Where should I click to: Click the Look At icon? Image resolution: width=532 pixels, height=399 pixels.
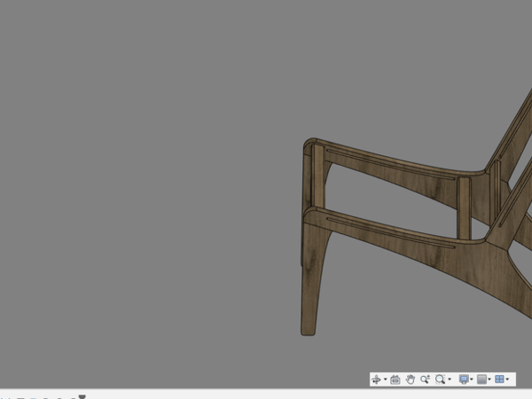pos(395,379)
